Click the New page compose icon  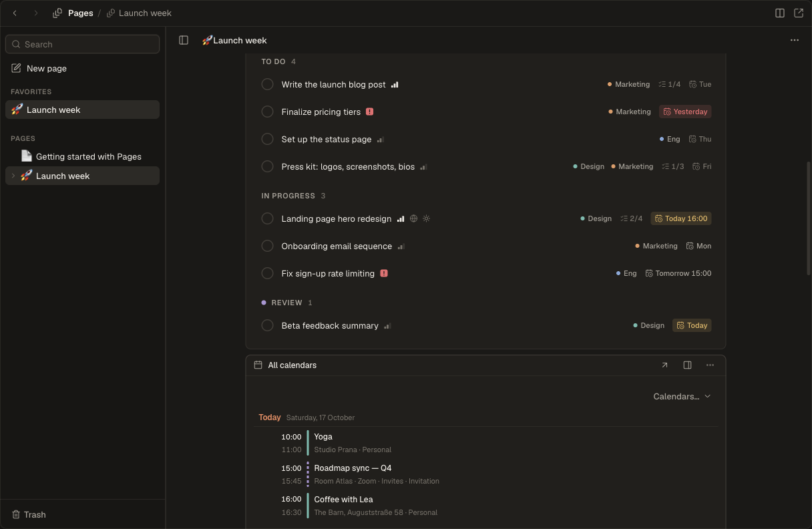point(16,68)
